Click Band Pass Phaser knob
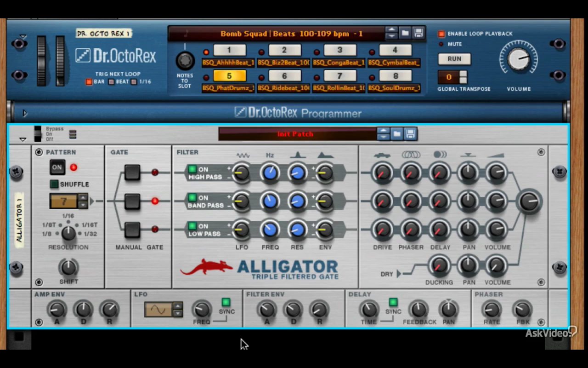 (411, 201)
